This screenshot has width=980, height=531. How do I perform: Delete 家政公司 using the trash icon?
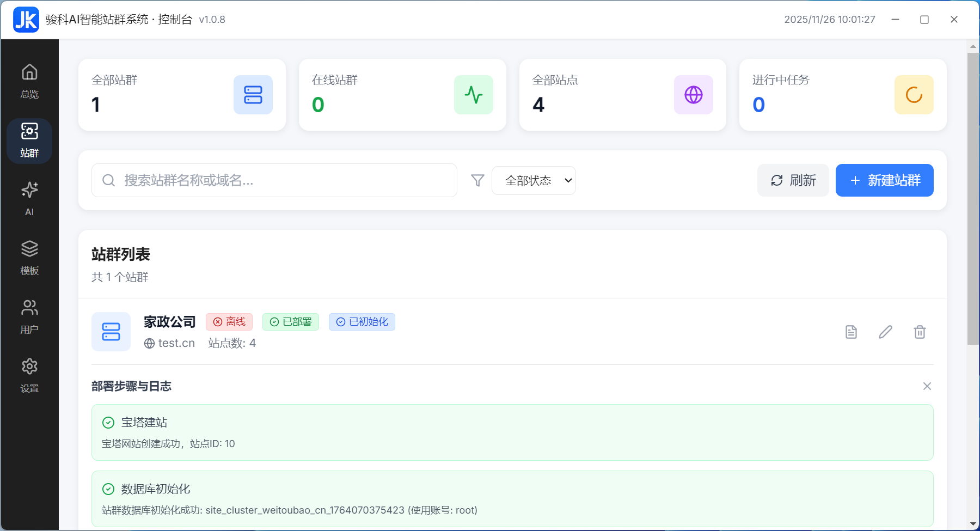click(x=920, y=332)
